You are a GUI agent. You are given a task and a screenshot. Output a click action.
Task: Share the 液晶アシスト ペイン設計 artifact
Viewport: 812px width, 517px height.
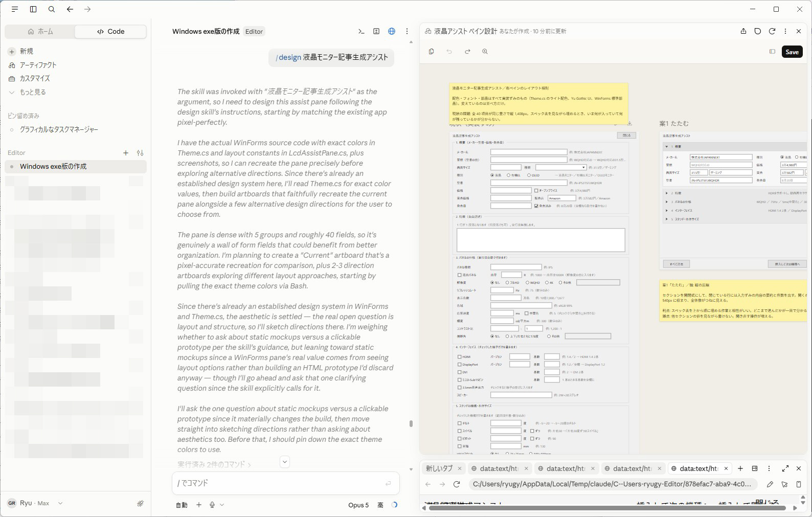(743, 31)
